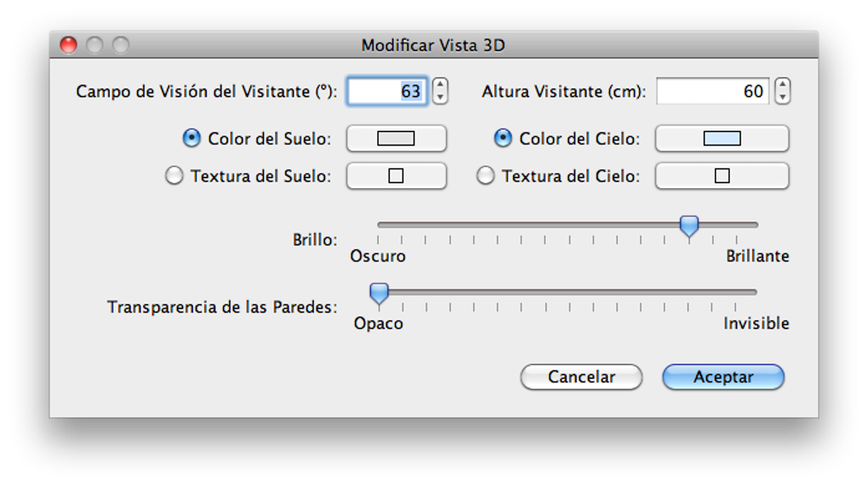Select the Color del Suelo radio button
868x486 pixels.
coord(192,138)
